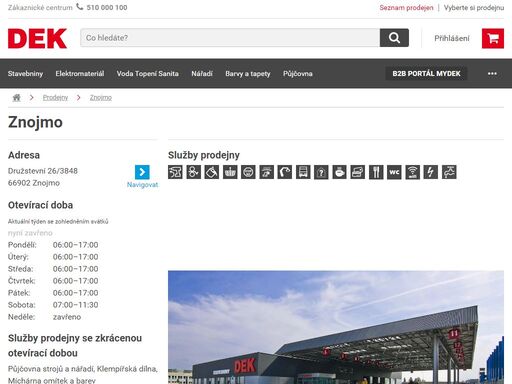Image resolution: width=512 pixels, height=384 pixels.
Task: Click the car drive-in service icon
Action: (x=266, y=172)
